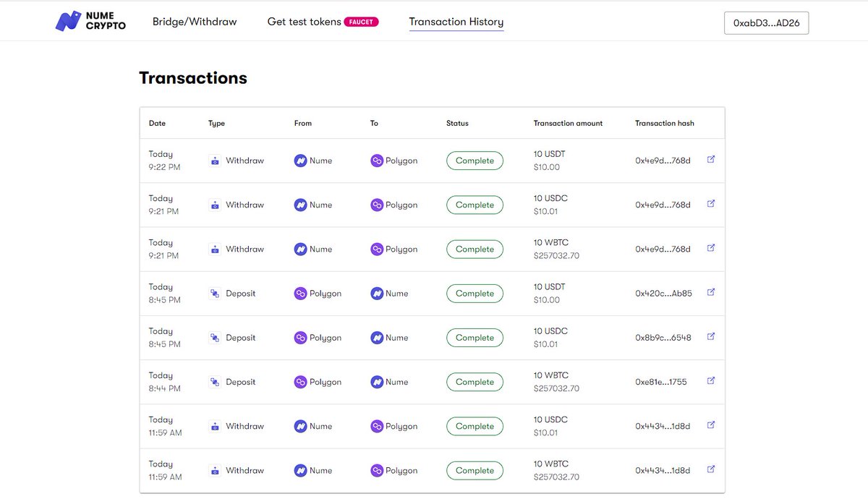
Task: Click the Transaction hash column header
Action: pos(665,123)
